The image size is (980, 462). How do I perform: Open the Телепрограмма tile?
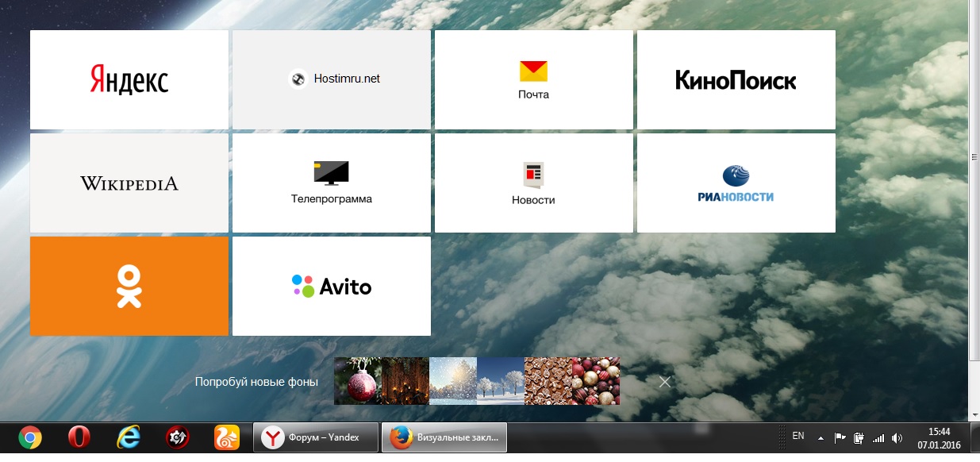332,183
